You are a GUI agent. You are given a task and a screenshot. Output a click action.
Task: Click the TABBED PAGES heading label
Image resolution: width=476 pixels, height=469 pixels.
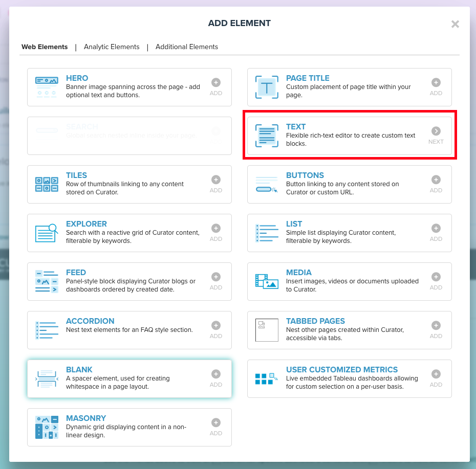(x=315, y=321)
